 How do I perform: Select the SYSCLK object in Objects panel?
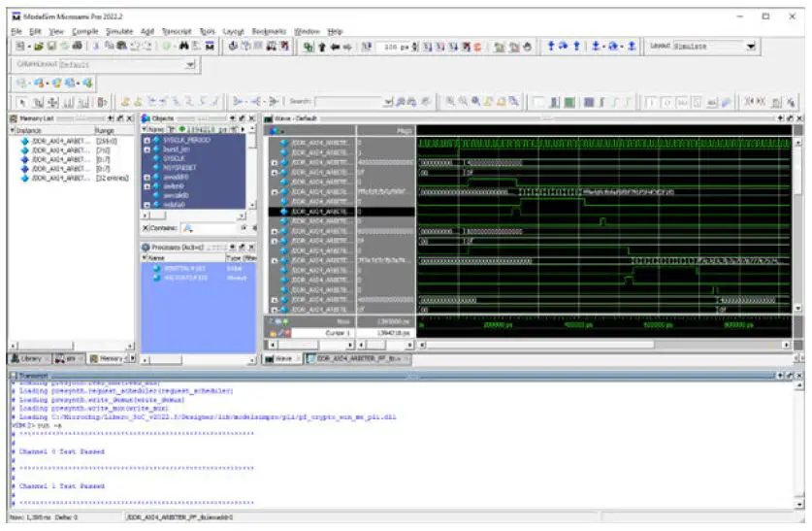pyautogui.click(x=174, y=158)
